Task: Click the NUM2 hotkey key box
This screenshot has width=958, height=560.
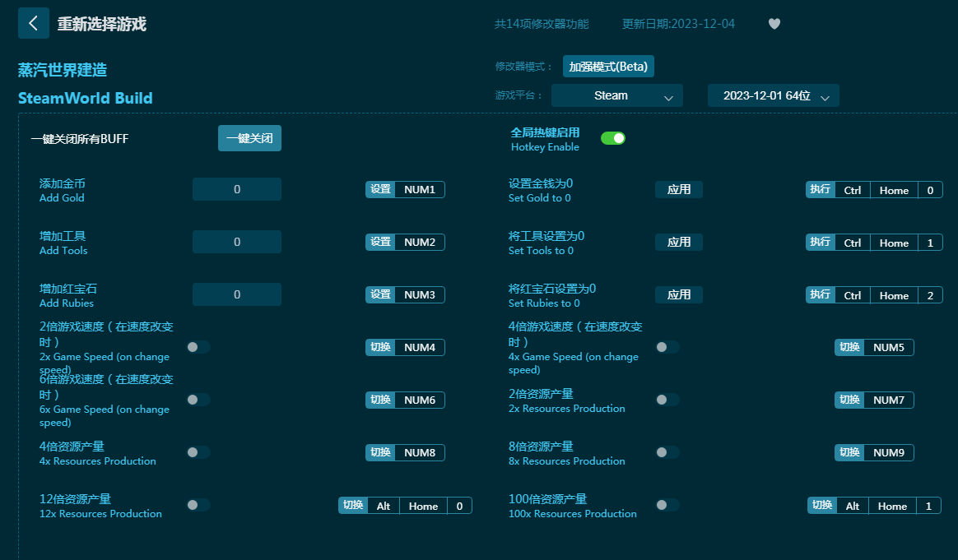Action: (x=420, y=242)
